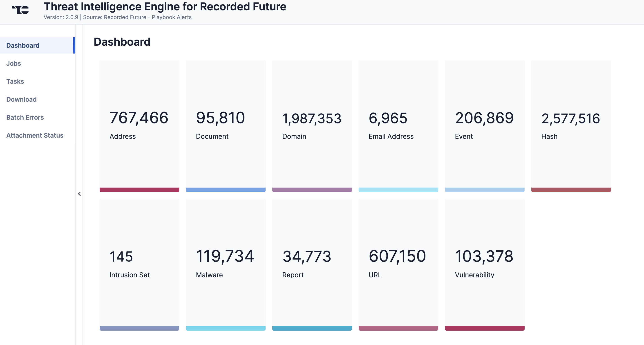This screenshot has height=345, width=644.
Task: Navigate to the Download page
Action: (x=22, y=99)
